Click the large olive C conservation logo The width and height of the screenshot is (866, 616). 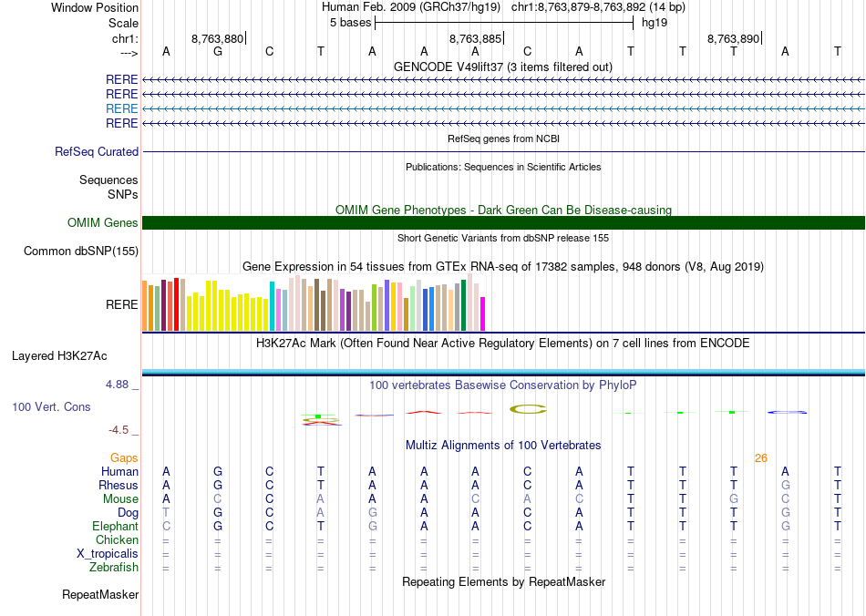528,409
